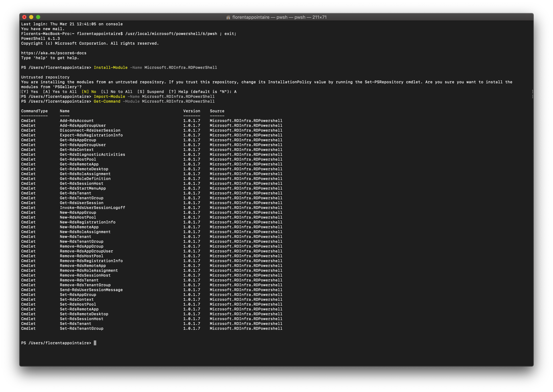553x392 pixels.
Task: Click the Remove-RdsRemoteApp cmdlet name
Action: [x=83, y=266]
